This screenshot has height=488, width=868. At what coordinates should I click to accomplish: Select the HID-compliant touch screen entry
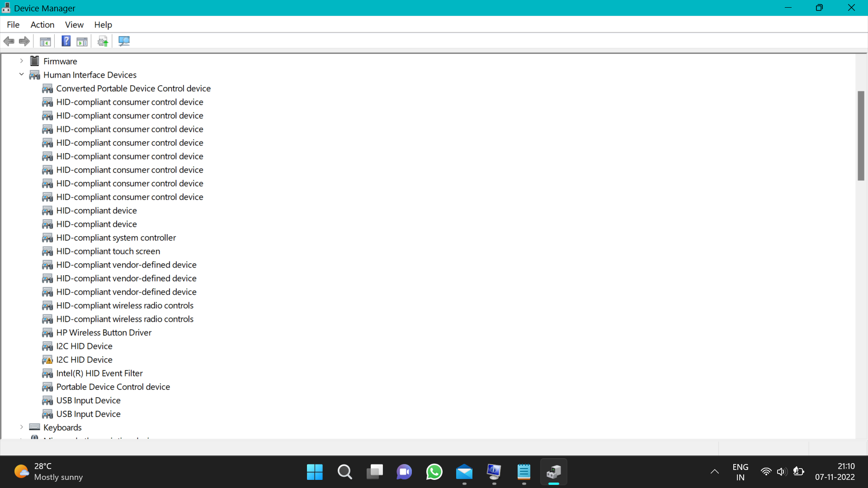point(108,251)
